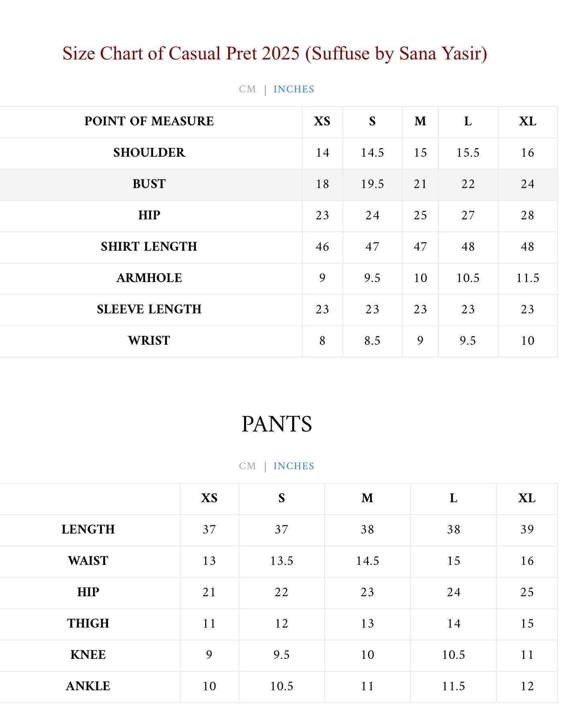This screenshot has height=728, width=564.
Task: Click the LENGTH row label in Pants table
Action: pos(88,530)
